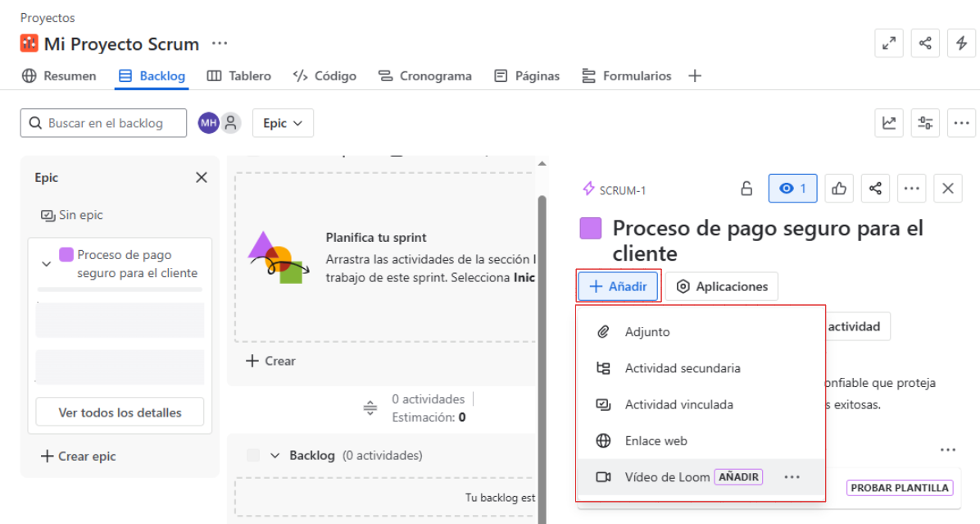Open the backlog insights chart icon

click(889, 123)
